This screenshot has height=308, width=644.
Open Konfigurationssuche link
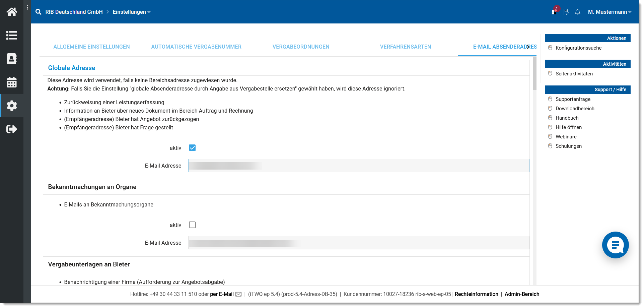(578, 48)
